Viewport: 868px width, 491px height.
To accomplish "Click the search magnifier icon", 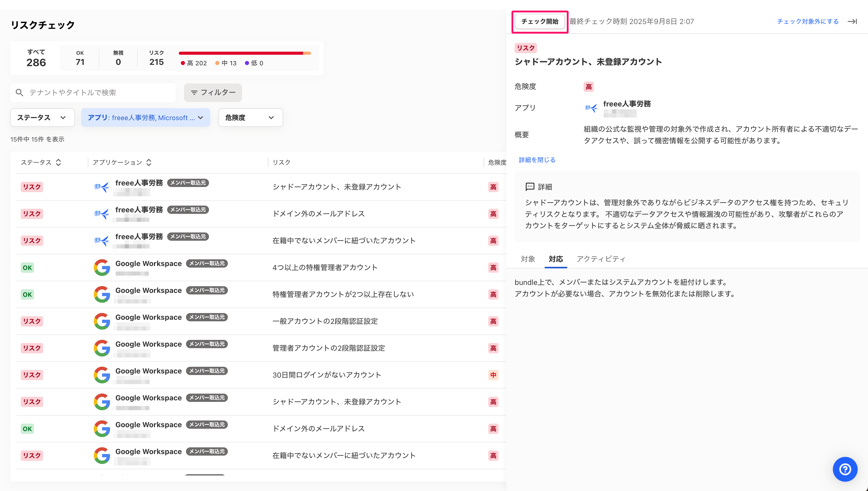I will pyautogui.click(x=20, y=92).
